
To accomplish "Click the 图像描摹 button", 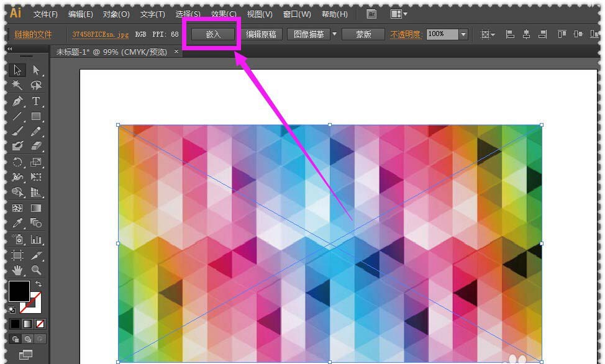I will pos(309,34).
